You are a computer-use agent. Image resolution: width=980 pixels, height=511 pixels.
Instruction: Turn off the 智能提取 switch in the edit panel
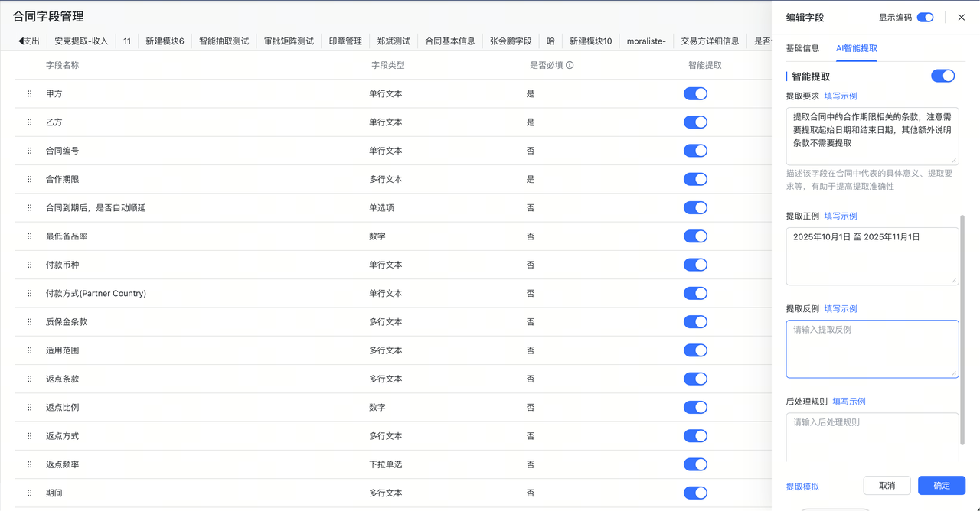point(942,76)
